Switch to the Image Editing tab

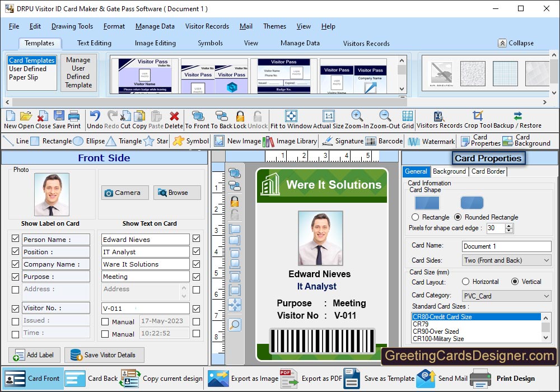(x=155, y=43)
